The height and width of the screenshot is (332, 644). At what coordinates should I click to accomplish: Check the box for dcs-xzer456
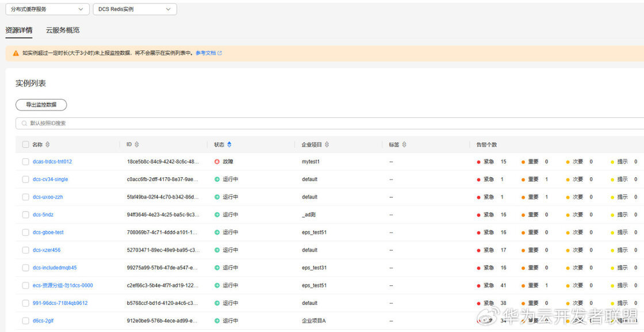pyautogui.click(x=25, y=250)
